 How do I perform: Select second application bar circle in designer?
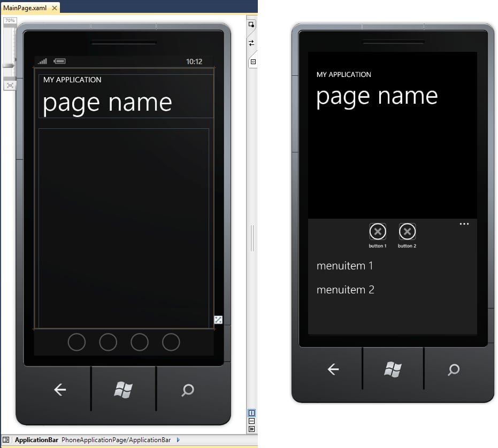108,342
